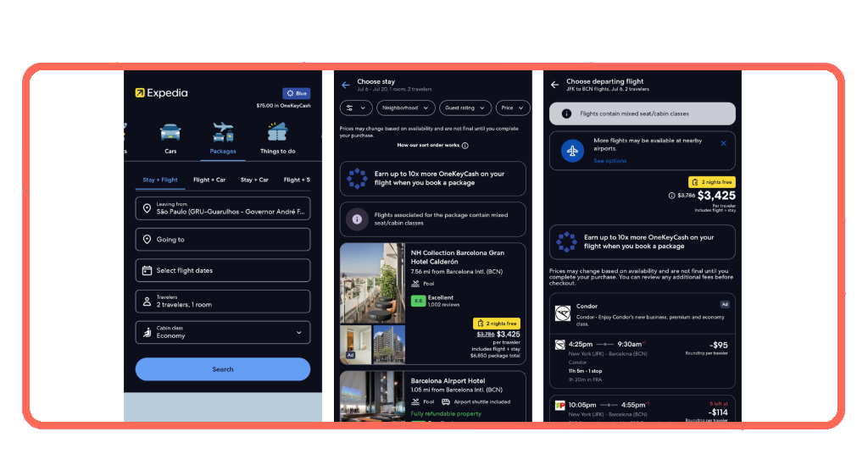This screenshot has width=868, height=454.
Task: Click the Condor airline logo in ad card
Action: [563, 313]
